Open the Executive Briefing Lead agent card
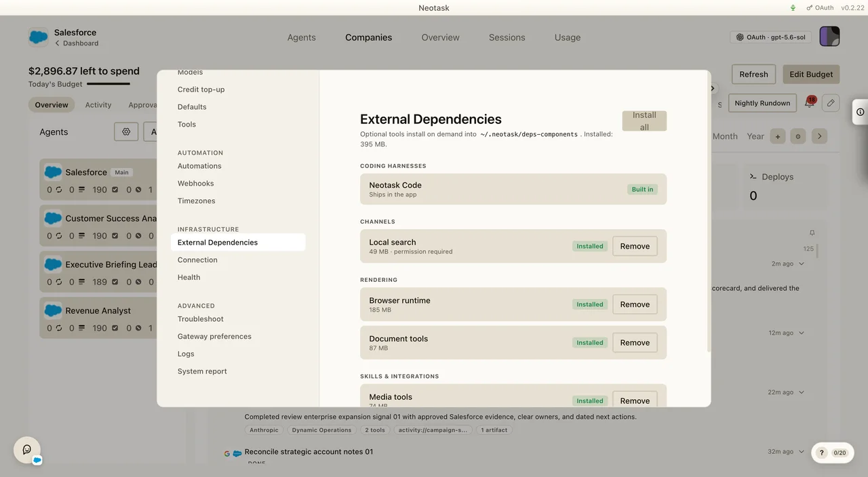 [x=99, y=271]
